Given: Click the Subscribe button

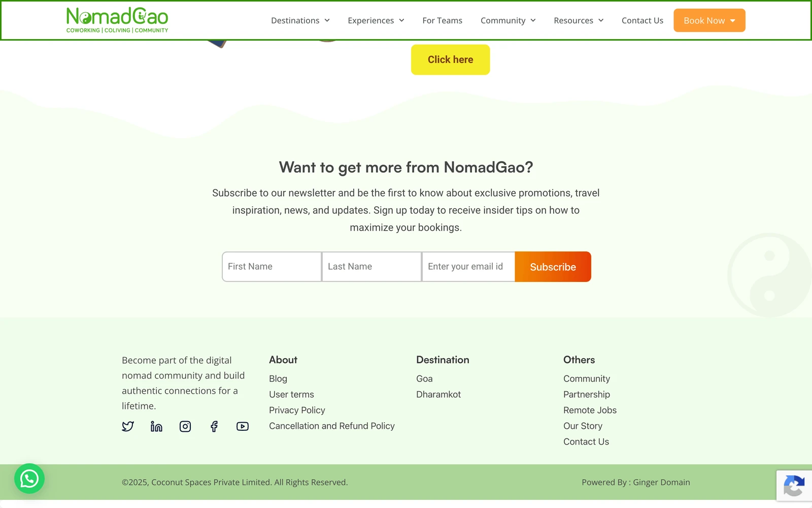Looking at the screenshot, I should [x=553, y=267].
